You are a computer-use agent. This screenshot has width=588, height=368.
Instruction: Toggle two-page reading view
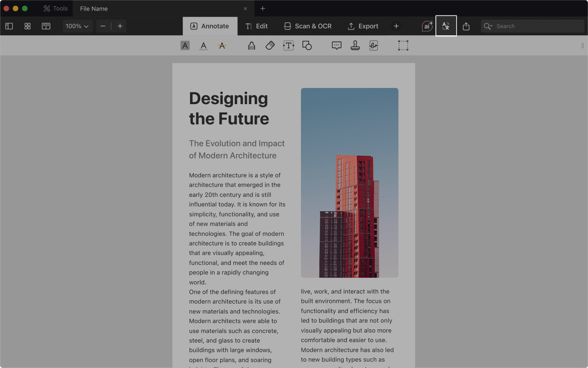click(46, 26)
